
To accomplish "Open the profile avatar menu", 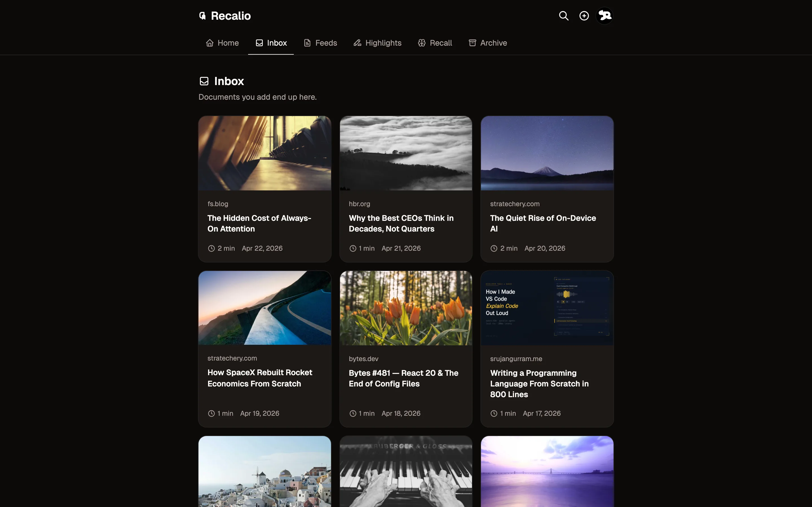I will pyautogui.click(x=604, y=15).
